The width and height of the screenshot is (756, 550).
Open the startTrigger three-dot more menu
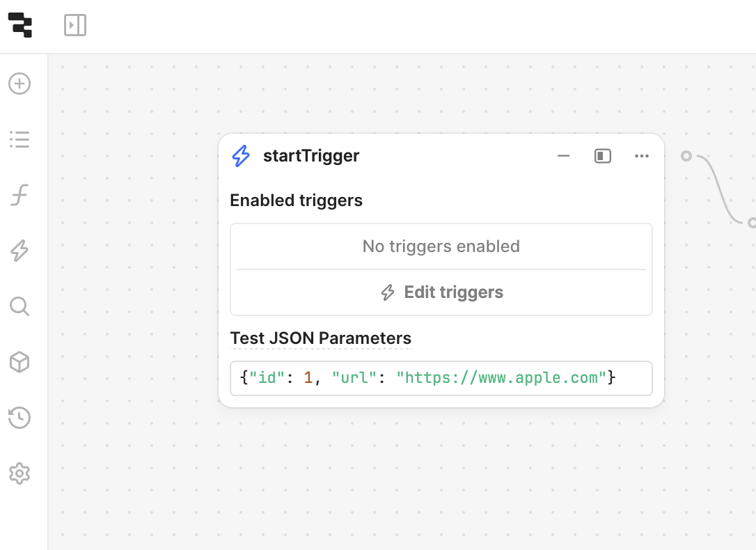(642, 156)
